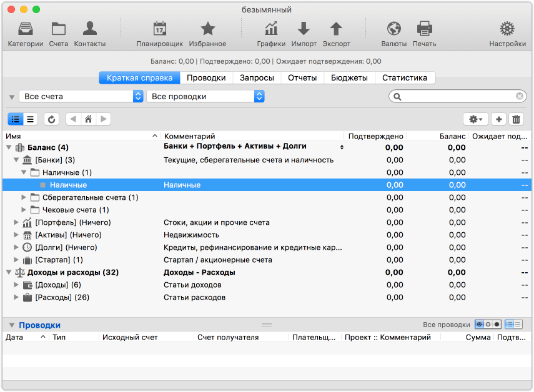Screen dimensions: 534x392
Task: Switch to the Отчеты tab
Action: pyautogui.click(x=302, y=78)
